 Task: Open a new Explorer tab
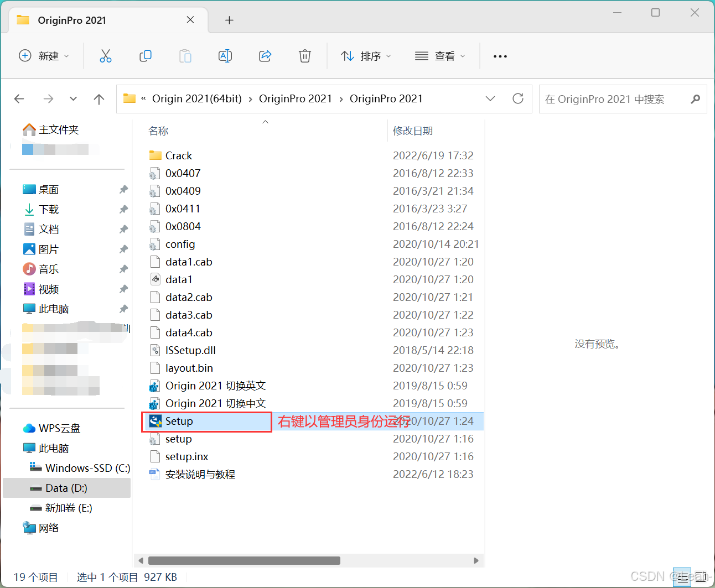coord(229,20)
